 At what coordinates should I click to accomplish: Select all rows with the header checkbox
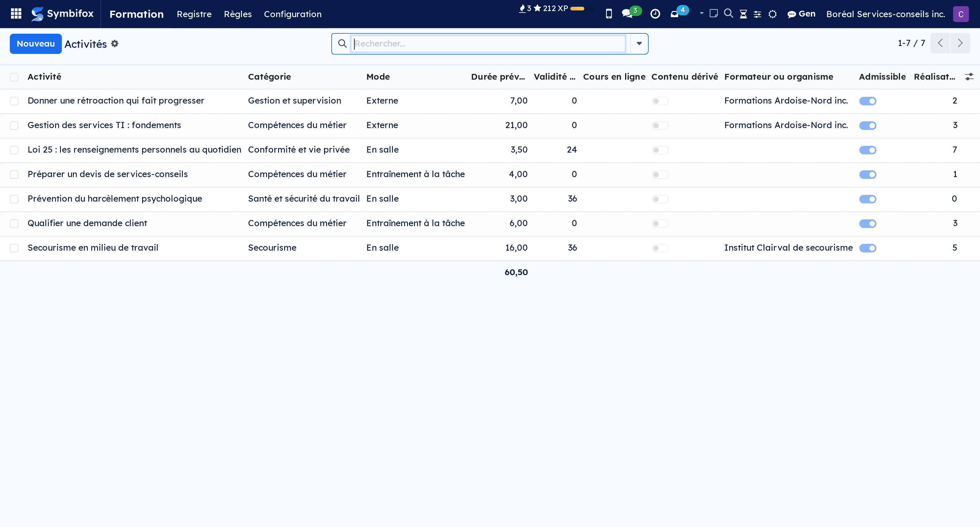tap(14, 77)
